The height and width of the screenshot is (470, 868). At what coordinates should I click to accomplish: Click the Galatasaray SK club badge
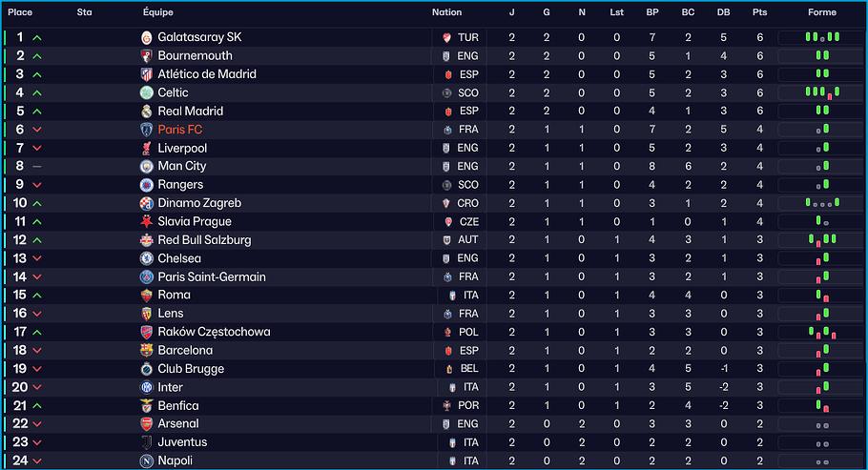pos(147,37)
